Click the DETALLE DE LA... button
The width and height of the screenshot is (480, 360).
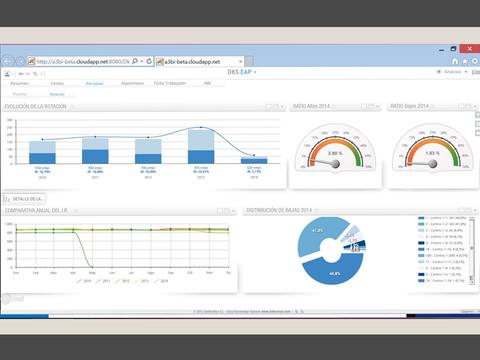tap(24, 199)
